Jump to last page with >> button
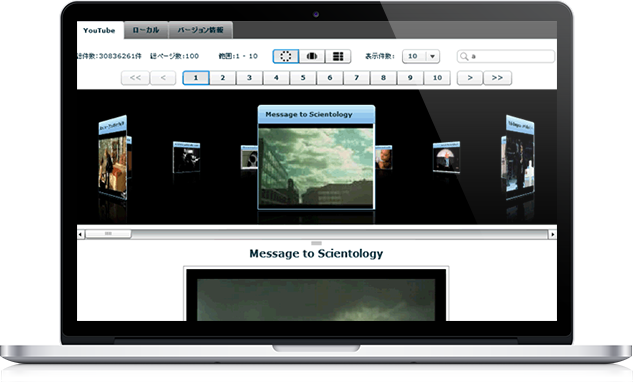This screenshot has height=382, width=633. [497, 78]
